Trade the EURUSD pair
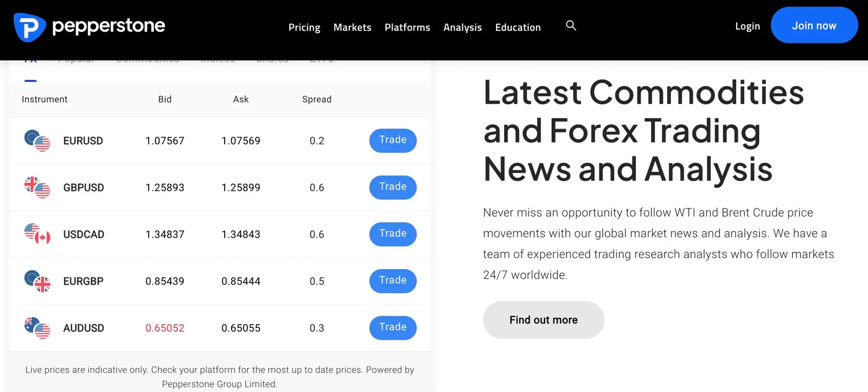 [x=393, y=140]
